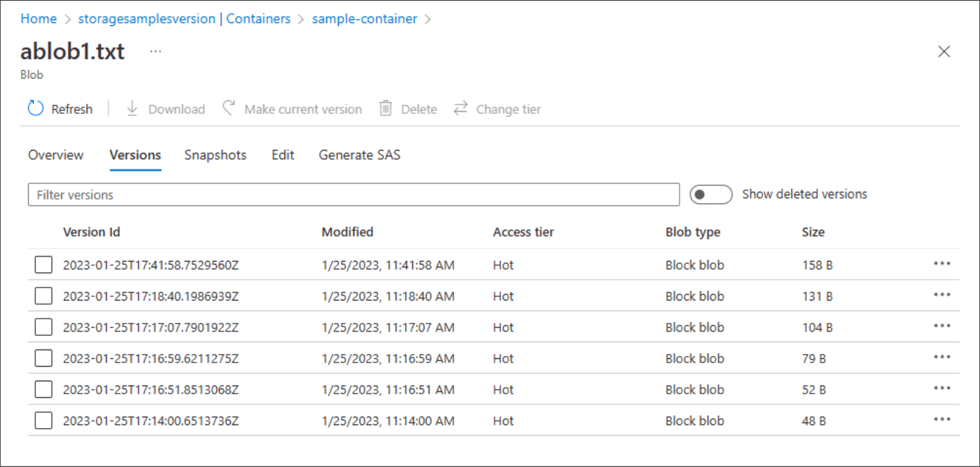The image size is (980, 467).
Task: Click the Size column header
Action: [814, 232]
